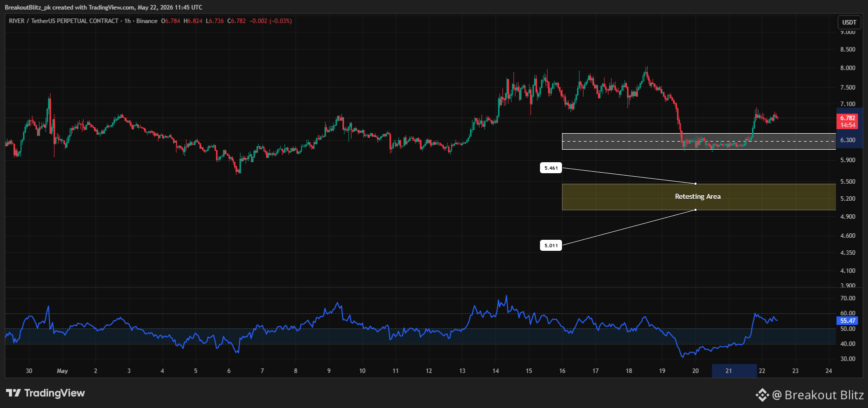Click the 7.500 price axis label

tap(847, 88)
